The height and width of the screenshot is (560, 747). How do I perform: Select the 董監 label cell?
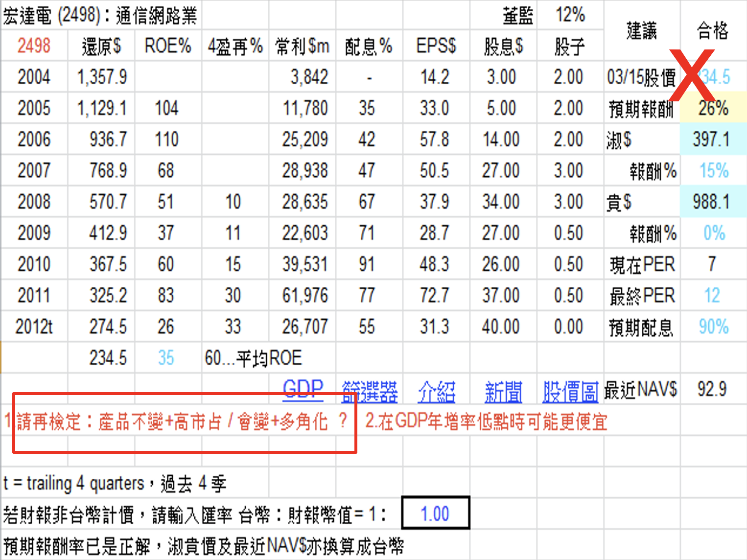click(518, 16)
